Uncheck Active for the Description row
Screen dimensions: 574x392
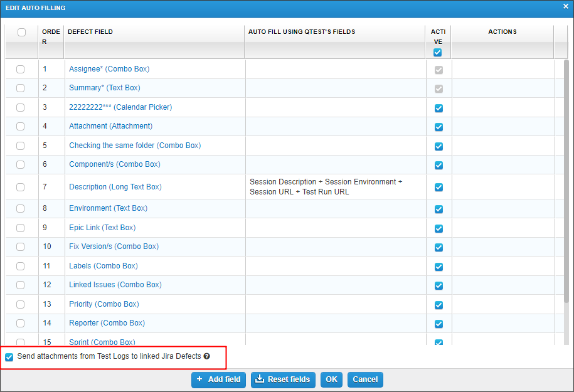coord(438,187)
